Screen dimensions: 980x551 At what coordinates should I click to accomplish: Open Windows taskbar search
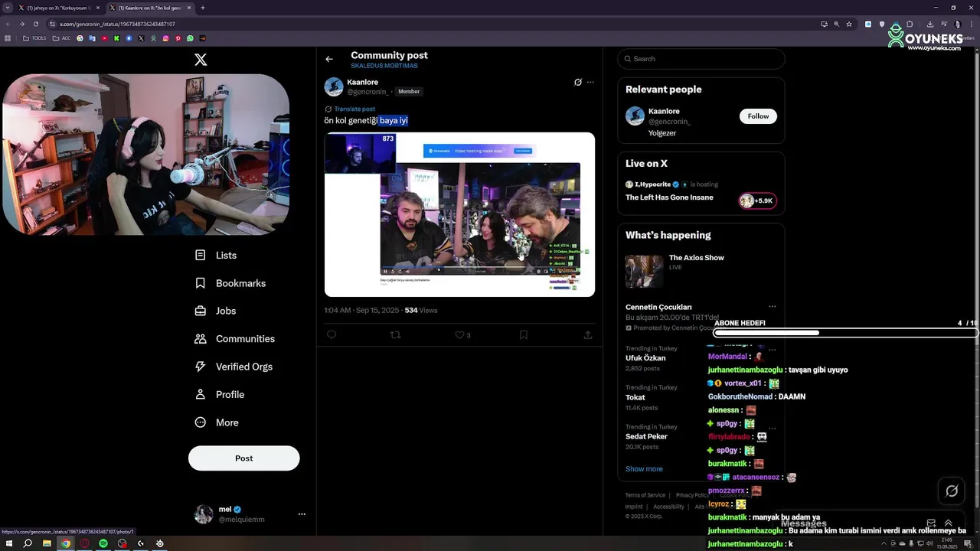click(x=28, y=543)
